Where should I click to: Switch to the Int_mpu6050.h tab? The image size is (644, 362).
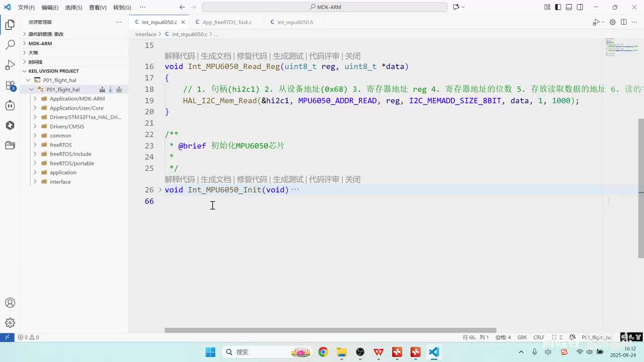[x=295, y=22]
